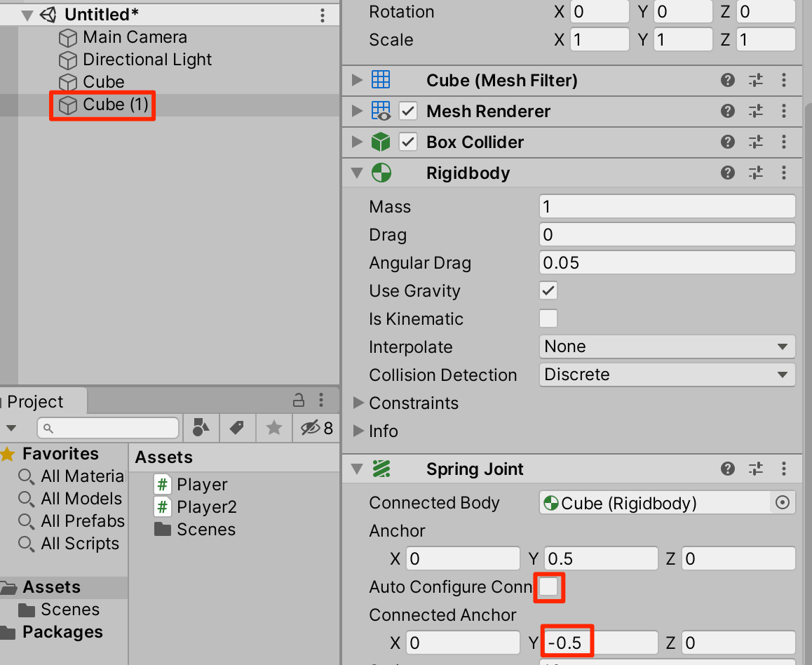This screenshot has width=812, height=665.
Task: Open Spring Joint component context menu
Action: (784, 469)
